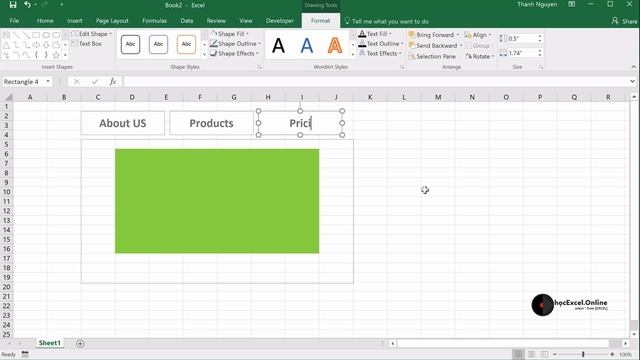Viewport: 640px width, 360px height.
Task: Open the Edit Shape dropdown
Action: click(x=91, y=34)
